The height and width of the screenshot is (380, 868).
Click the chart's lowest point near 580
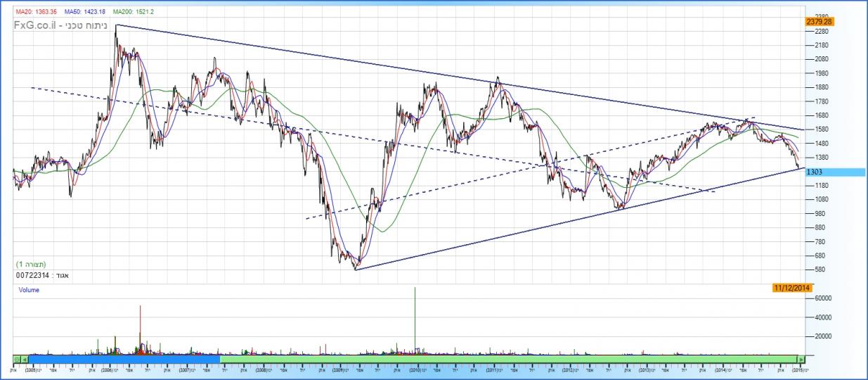356,268
